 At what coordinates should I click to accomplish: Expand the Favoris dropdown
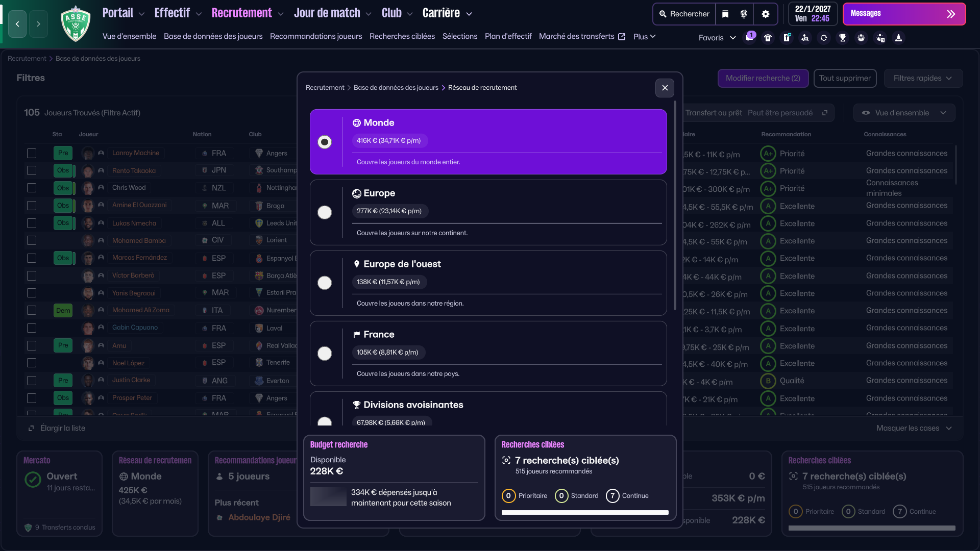(717, 38)
